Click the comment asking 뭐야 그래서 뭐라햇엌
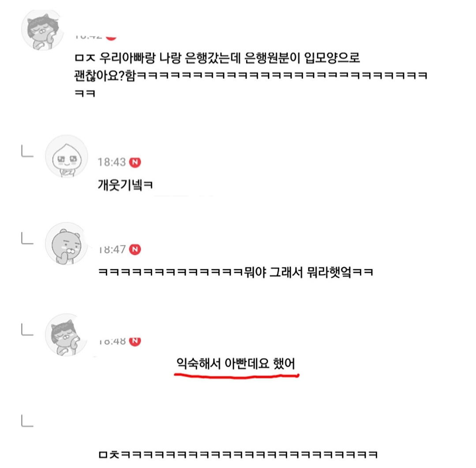 pyautogui.click(x=236, y=272)
